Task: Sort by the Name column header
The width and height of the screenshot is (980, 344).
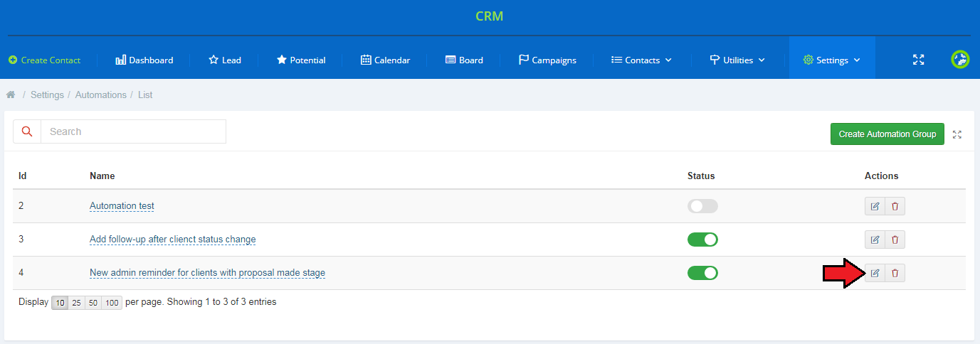Action: tap(102, 176)
